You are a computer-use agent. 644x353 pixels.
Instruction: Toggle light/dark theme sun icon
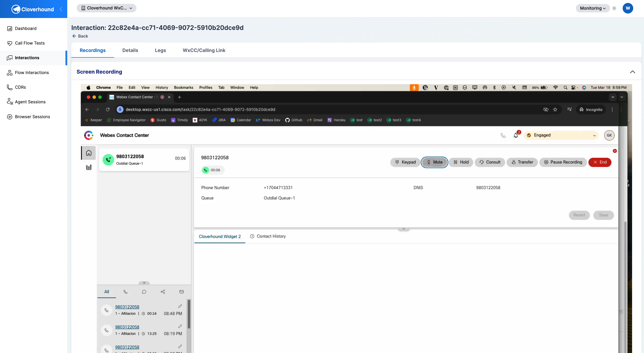tap(614, 8)
